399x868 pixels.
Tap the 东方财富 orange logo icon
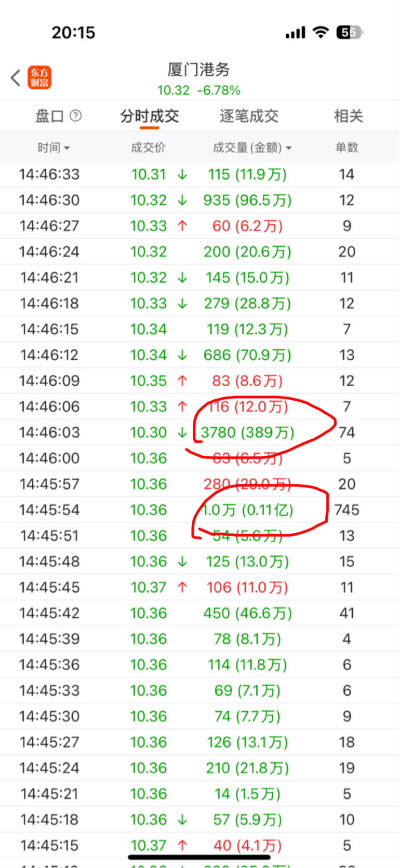pos(39,78)
